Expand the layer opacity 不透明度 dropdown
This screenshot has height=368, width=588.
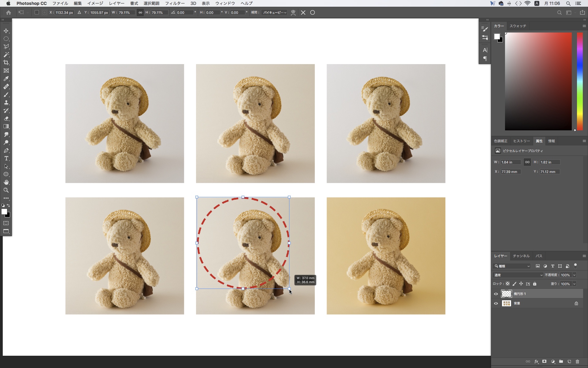click(574, 275)
